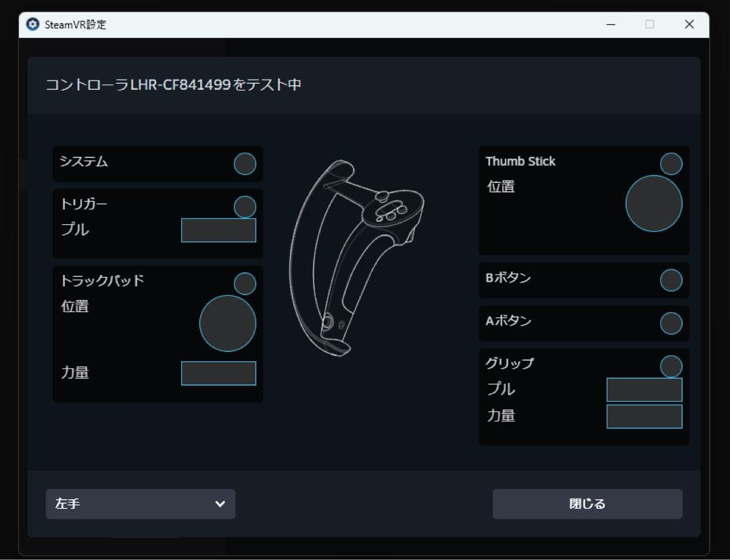Viewport: 730px width, 560px height.
Task: Click the グリップ indicator circle
Action: 671,367
